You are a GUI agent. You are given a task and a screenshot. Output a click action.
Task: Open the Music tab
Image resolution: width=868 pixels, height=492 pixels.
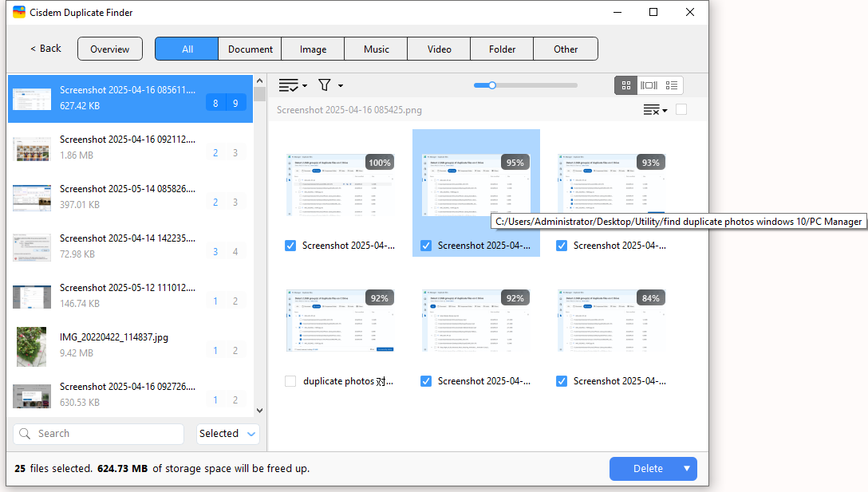click(376, 49)
